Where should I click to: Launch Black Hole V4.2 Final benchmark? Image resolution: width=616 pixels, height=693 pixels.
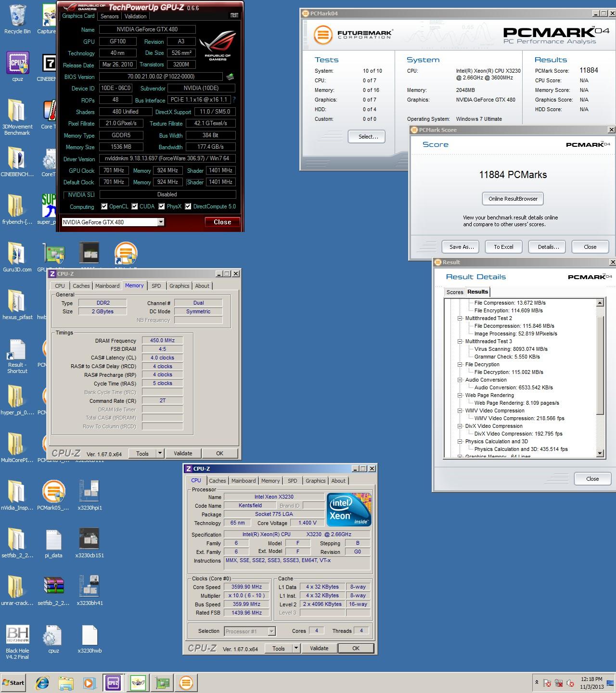(17, 642)
